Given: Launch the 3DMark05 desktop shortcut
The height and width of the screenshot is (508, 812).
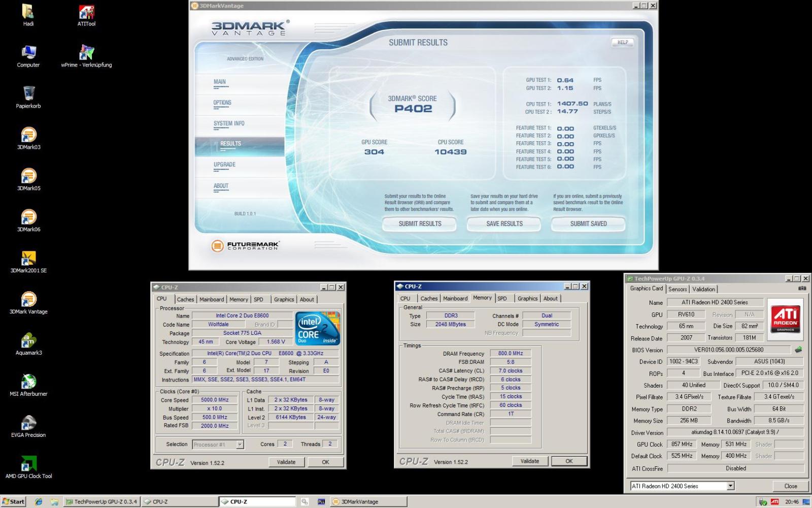Looking at the screenshot, I should (28, 180).
